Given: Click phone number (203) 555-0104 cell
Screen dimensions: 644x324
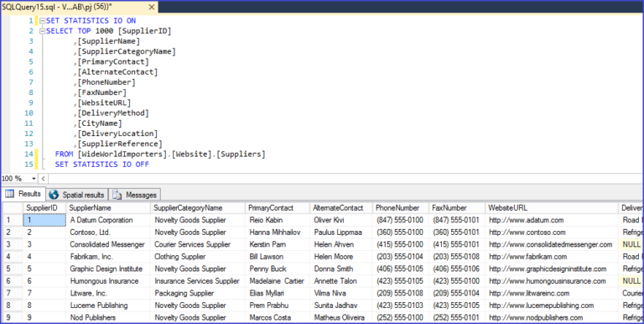Looking at the screenshot, I should [401, 257].
